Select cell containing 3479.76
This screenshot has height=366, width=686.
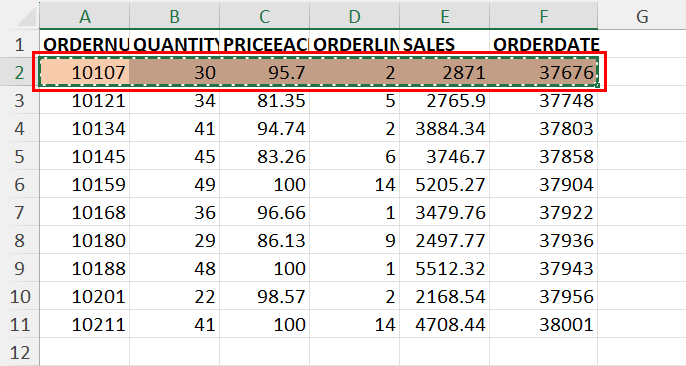[x=444, y=212]
